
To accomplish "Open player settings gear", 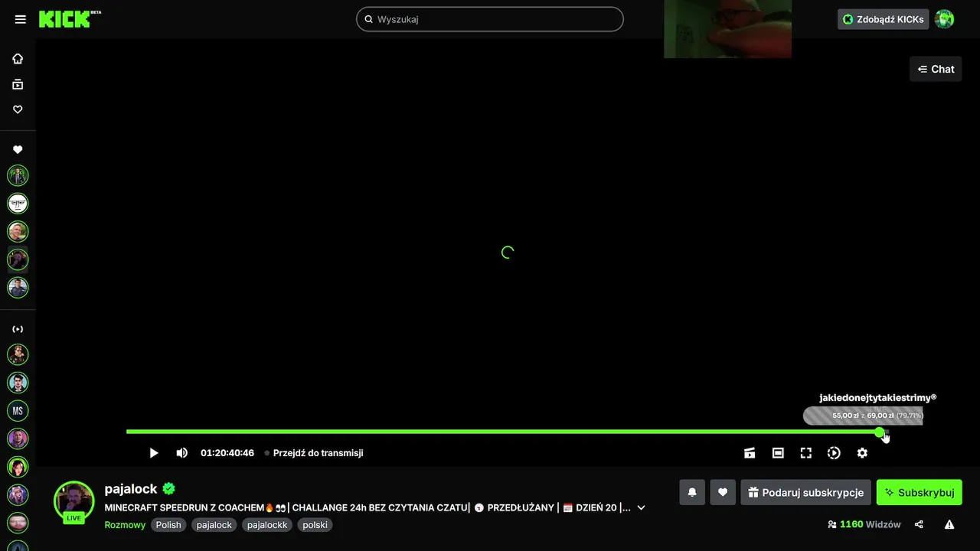I will click(x=862, y=453).
